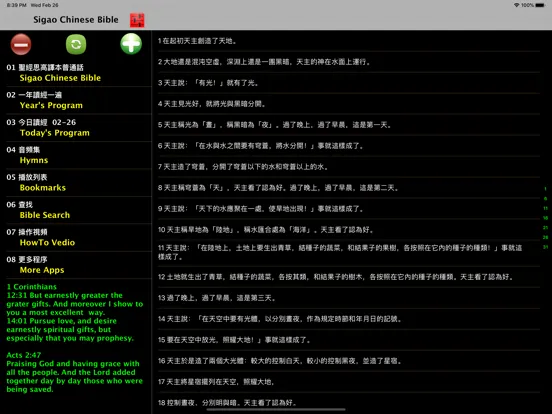Open menu item 04 Hymns
Image resolution: width=552 pixels, height=414 pixels.
click(79, 155)
